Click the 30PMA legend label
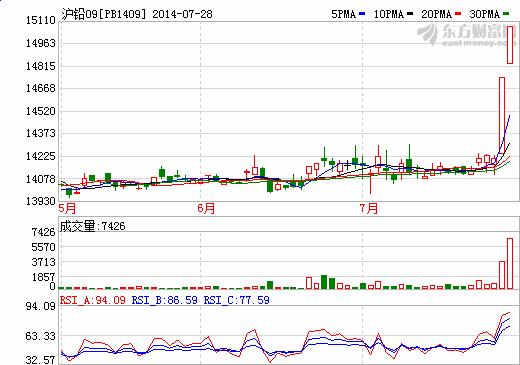520x365 pixels. 485,14
